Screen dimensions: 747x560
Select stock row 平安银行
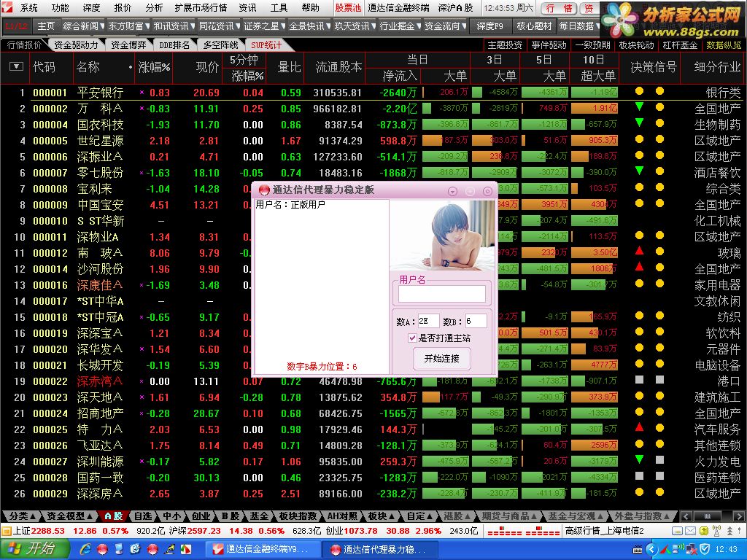pyautogui.click(x=373, y=93)
